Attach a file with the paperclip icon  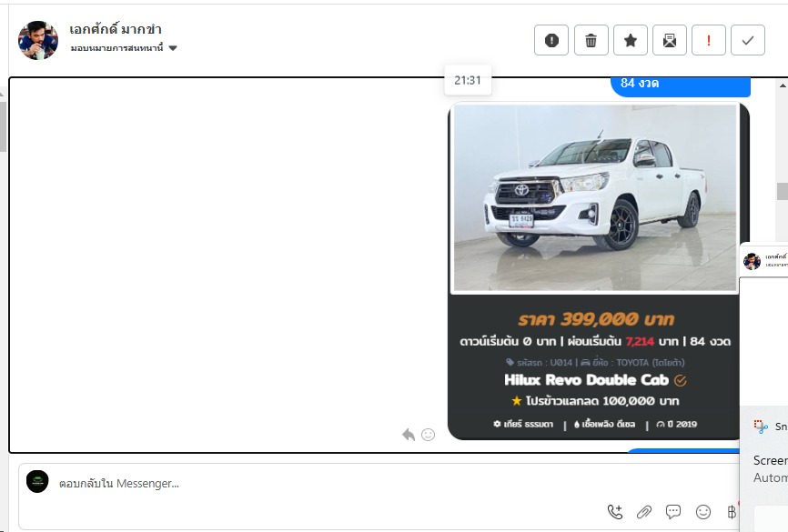644,512
